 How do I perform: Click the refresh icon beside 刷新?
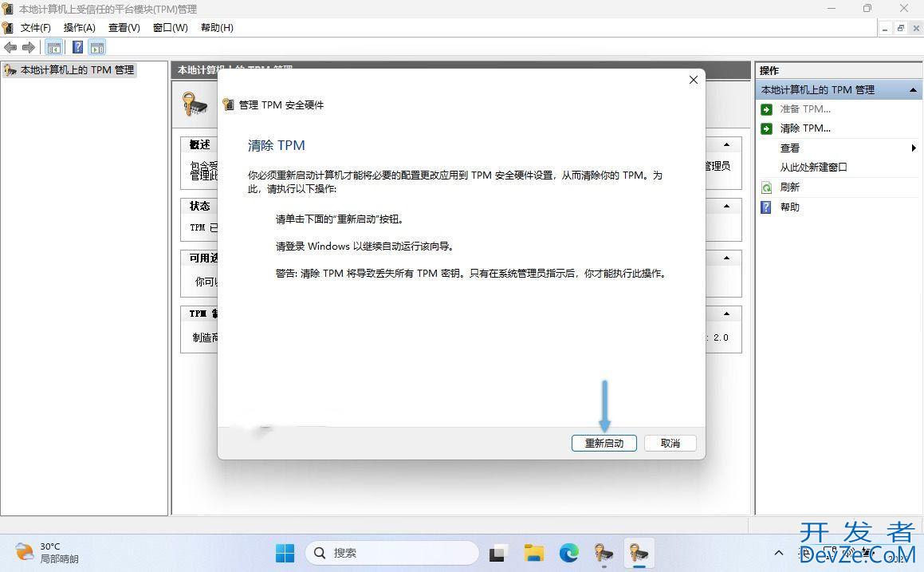point(766,187)
